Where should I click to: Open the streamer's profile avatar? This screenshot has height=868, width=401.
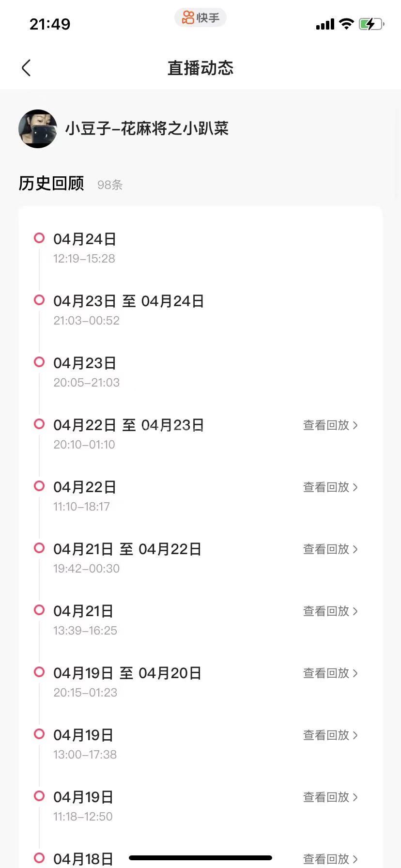tap(38, 129)
